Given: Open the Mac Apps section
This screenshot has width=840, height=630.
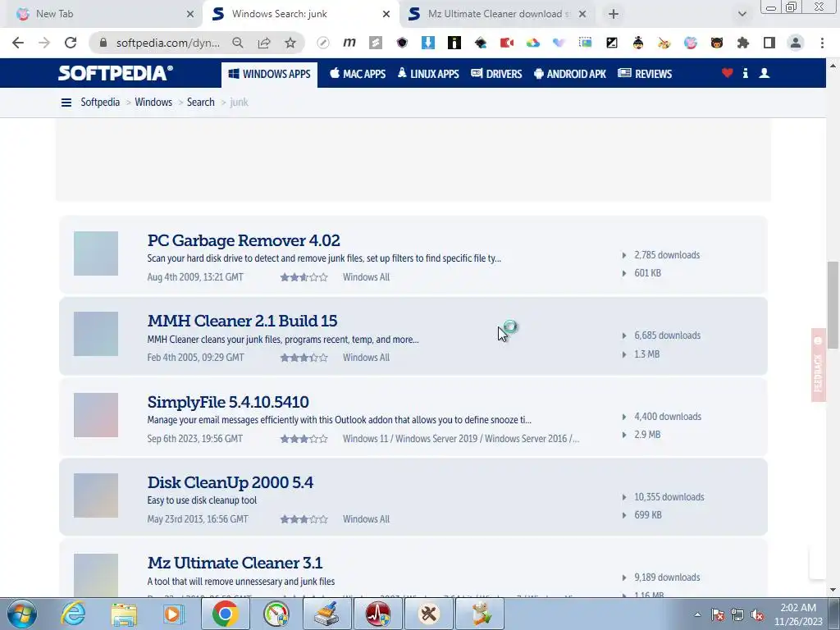Looking at the screenshot, I should click(x=358, y=74).
